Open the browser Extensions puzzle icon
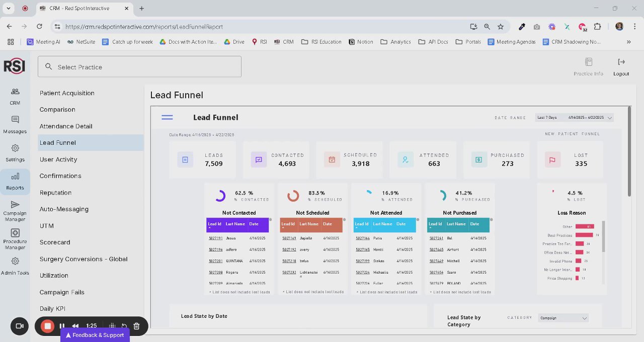This screenshot has width=644, height=342. 597,27
